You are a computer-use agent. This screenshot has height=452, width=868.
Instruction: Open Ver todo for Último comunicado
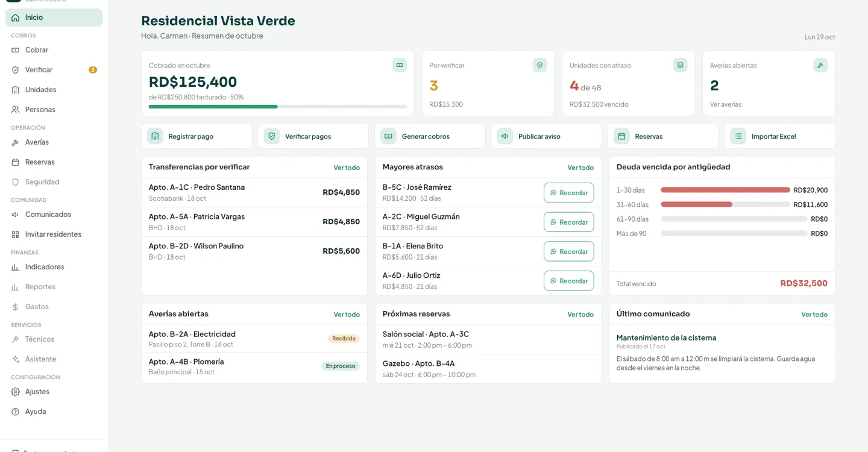click(x=814, y=315)
